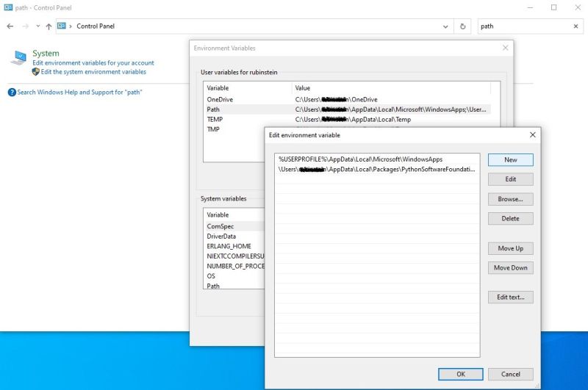Click the Edit text... button
Viewport: 588px width, 390px height.
click(510, 297)
